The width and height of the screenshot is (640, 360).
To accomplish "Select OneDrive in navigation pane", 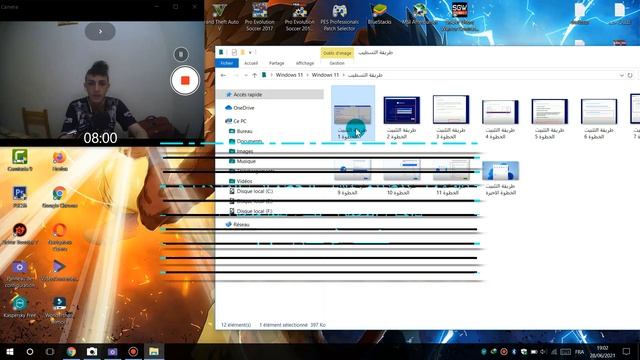I will click(x=244, y=108).
